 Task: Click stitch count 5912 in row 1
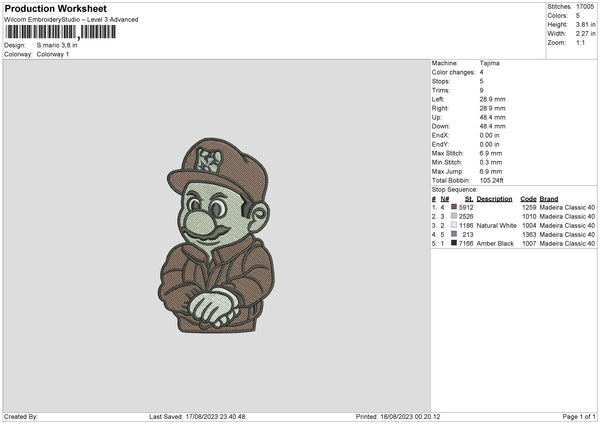pos(466,207)
